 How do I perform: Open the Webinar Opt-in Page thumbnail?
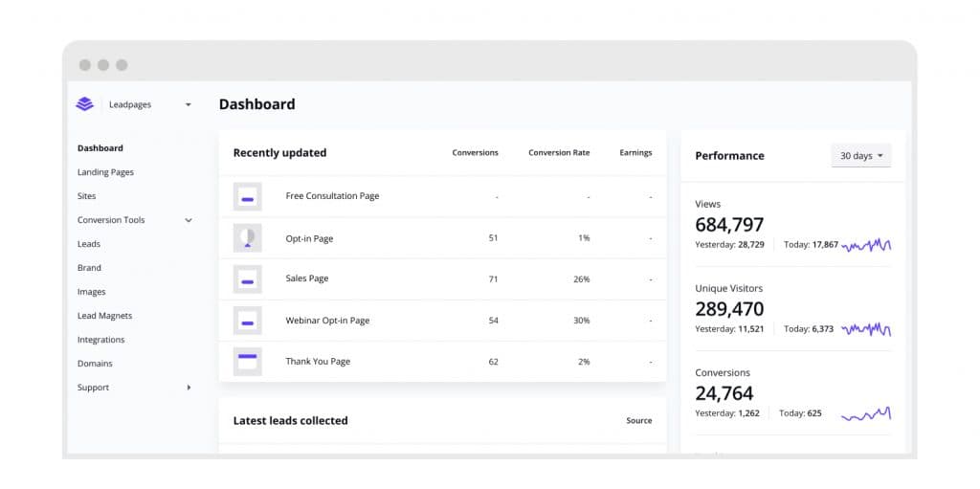pos(248,321)
